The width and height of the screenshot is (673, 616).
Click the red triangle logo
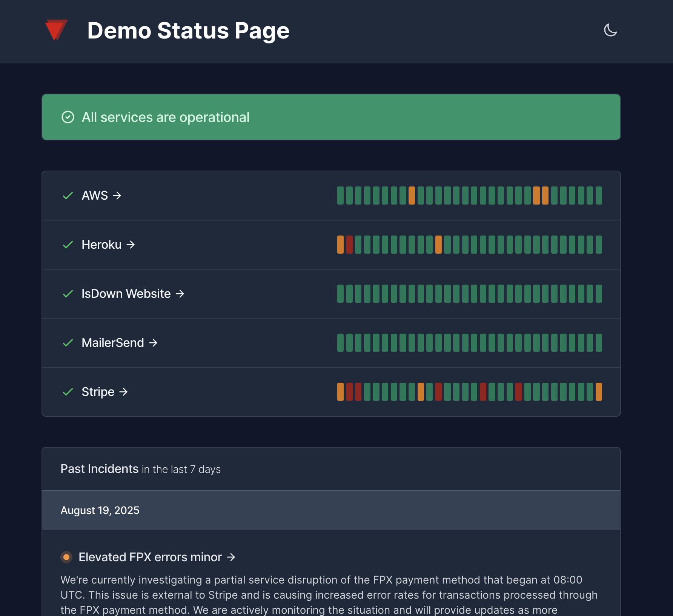pyautogui.click(x=56, y=29)
